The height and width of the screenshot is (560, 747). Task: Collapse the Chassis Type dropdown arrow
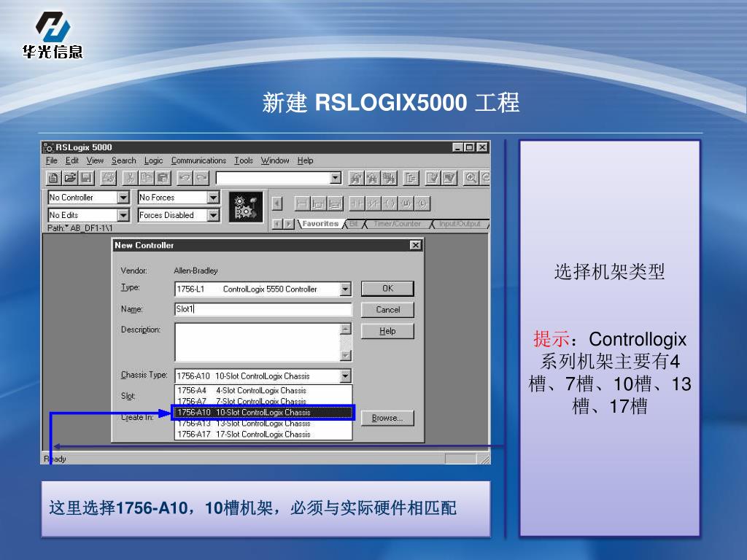[x=345, y=376]
